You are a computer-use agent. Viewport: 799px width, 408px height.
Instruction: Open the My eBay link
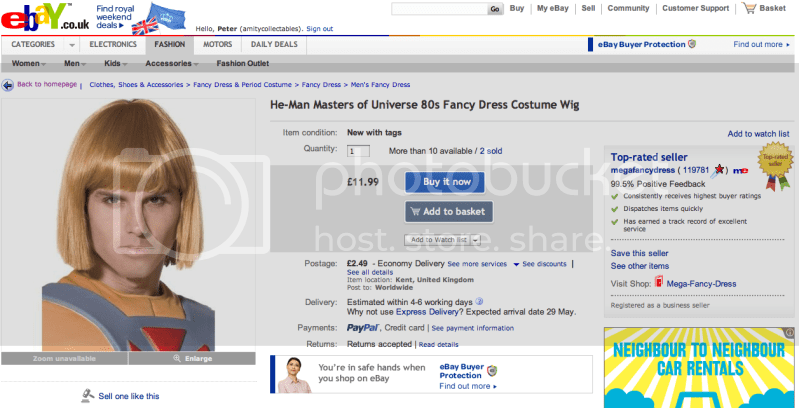(553, 8)
